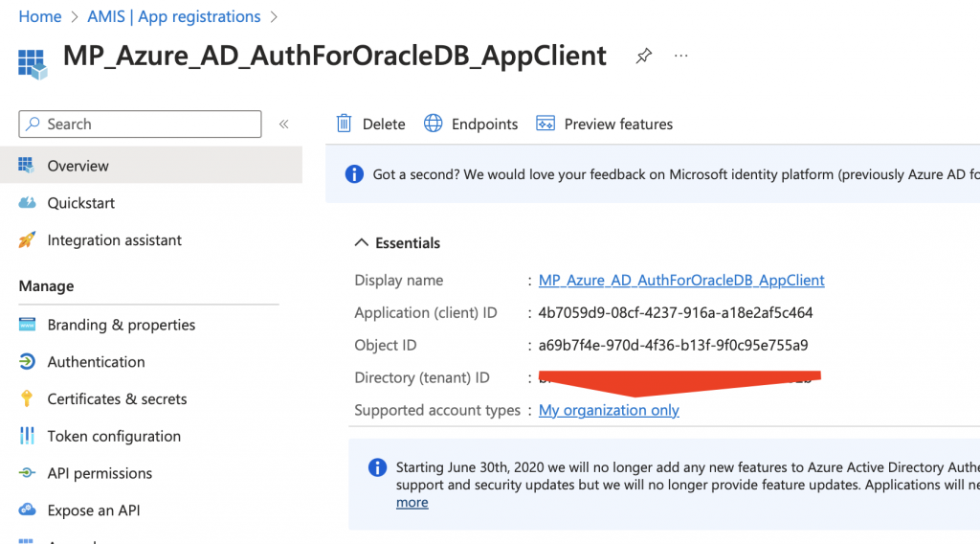Click the Expose an API icon

click(x=28, y=510)
